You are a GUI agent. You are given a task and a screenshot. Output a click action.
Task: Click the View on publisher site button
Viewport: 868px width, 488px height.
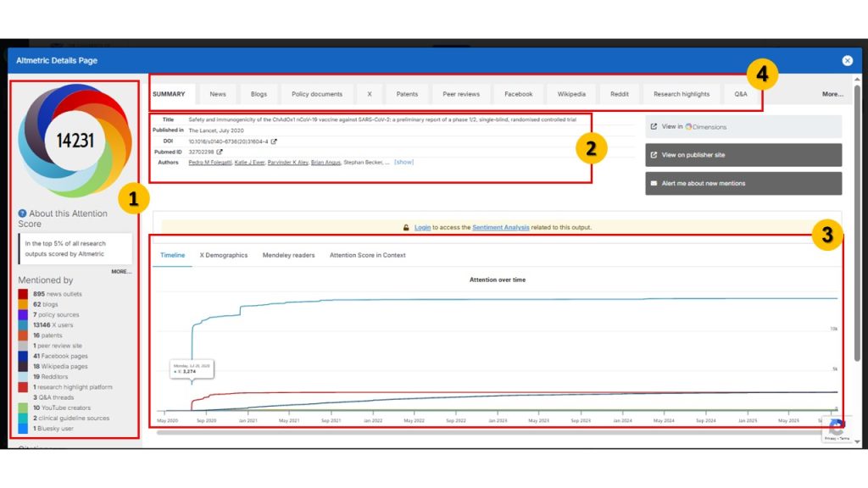click(x=743, y=155)
